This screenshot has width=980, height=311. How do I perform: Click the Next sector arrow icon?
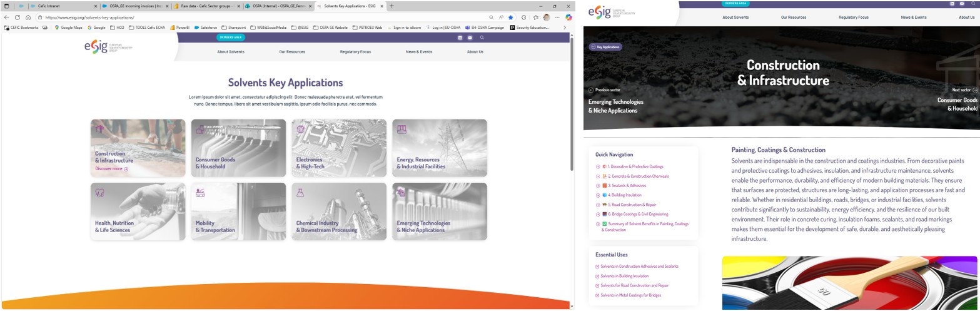click(x=975, y=90)
